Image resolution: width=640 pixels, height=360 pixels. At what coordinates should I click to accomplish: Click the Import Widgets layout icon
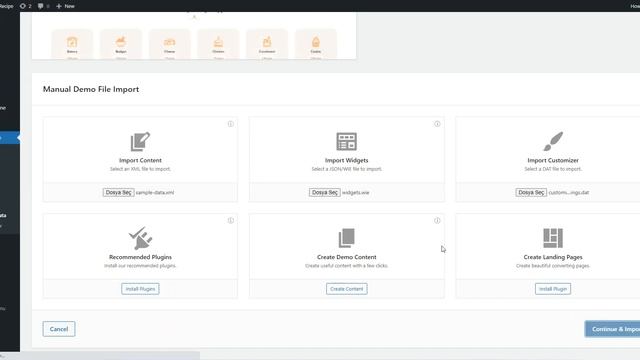point(347,142)
